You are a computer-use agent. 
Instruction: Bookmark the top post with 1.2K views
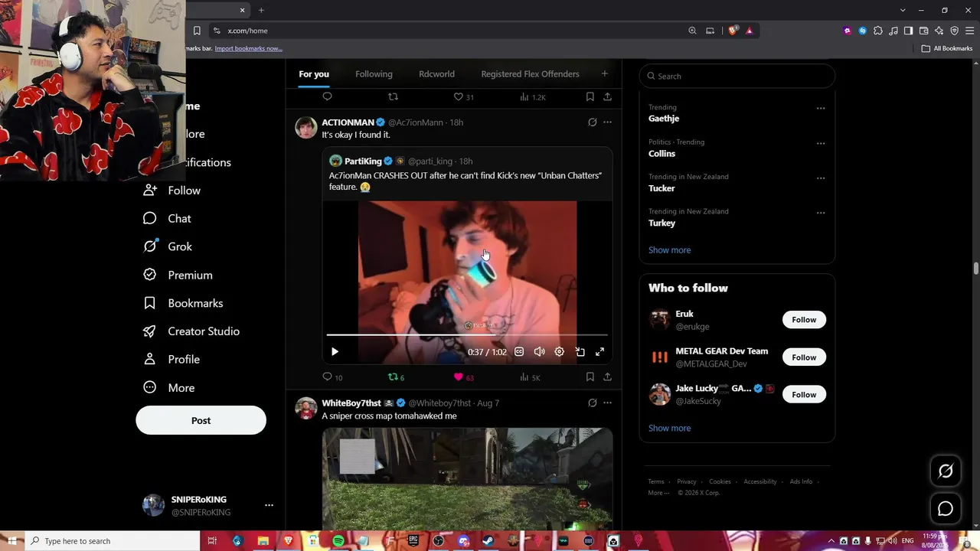(590, 97)
